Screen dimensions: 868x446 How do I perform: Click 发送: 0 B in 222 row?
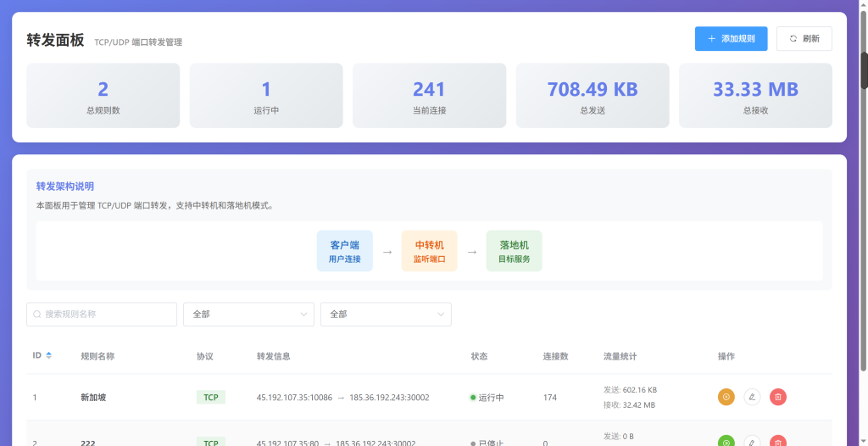pos(619,436)
